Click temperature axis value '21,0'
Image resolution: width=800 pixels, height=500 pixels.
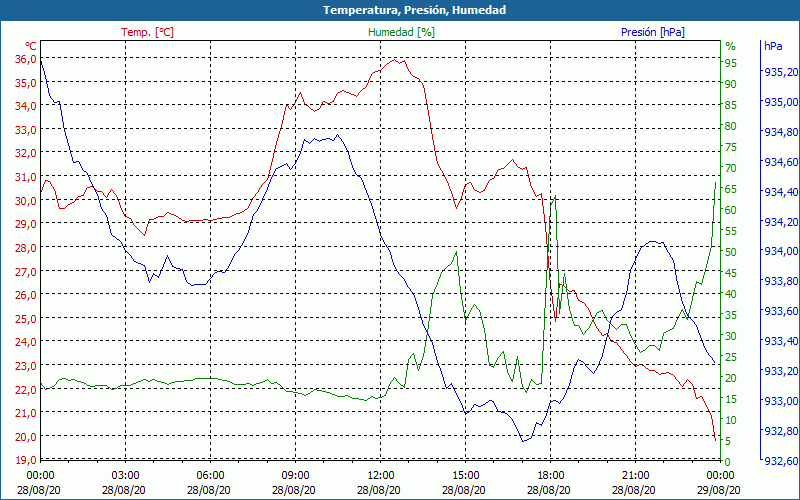[x=26, y=413]
